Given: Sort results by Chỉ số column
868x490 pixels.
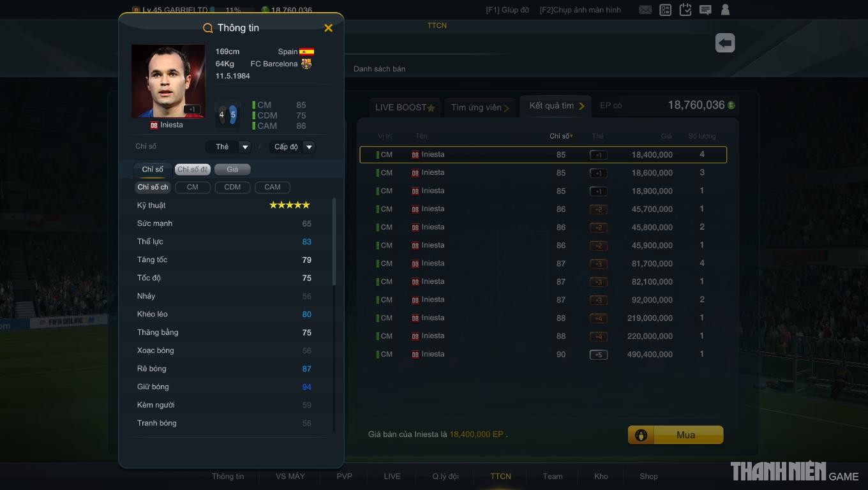Looking at the screenshot, I should [x=561, y=136].
